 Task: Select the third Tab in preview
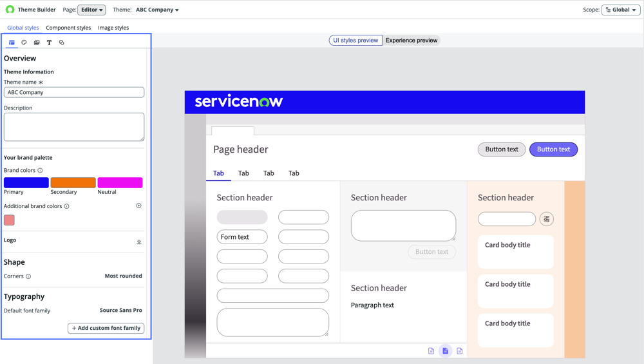point(269,173)
